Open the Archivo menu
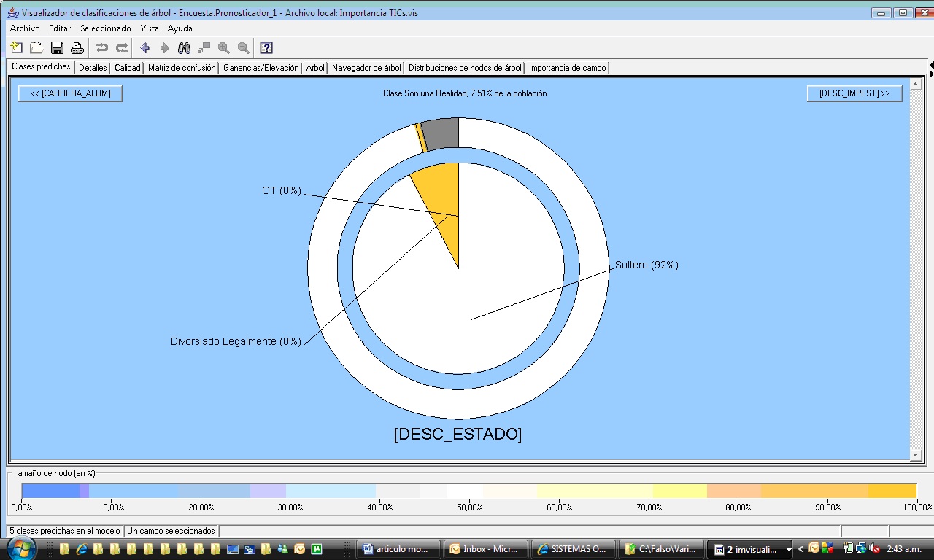This screenshot has height=560, width=934. pyautogui.click(x=25, y=28)
